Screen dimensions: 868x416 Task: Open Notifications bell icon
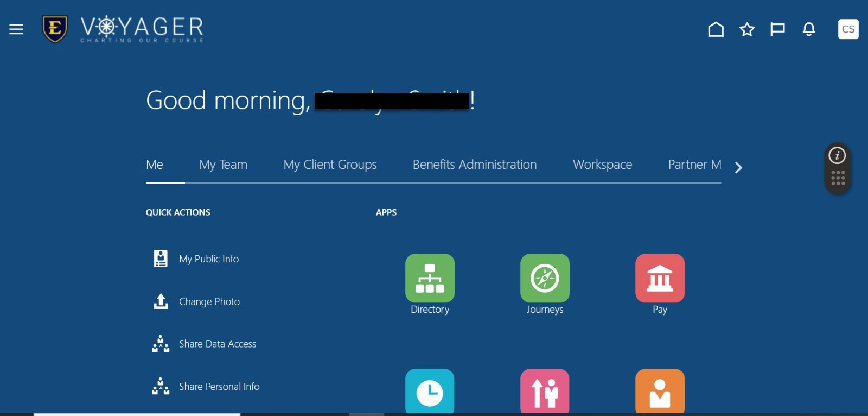808,29
